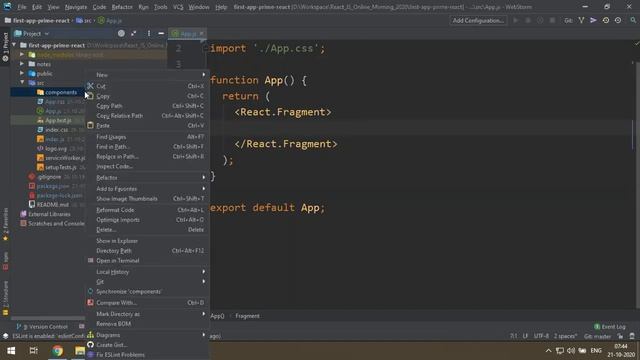Click the Compare With icon

(90, 302)
